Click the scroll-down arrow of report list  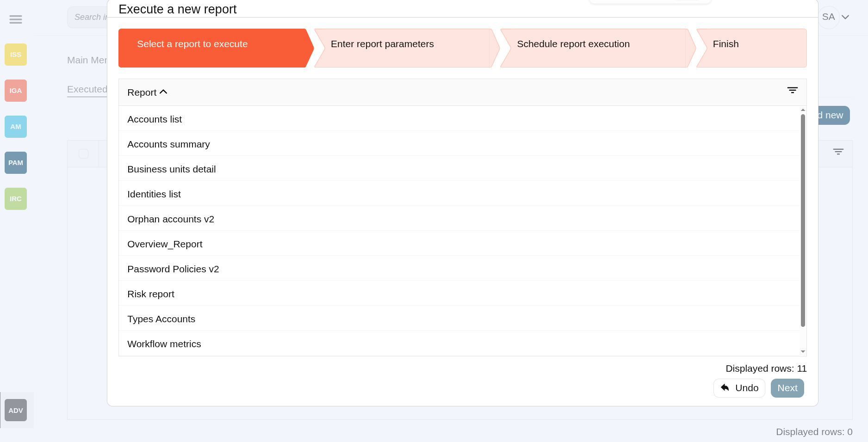pyautogui.click(x=803, y=352)
